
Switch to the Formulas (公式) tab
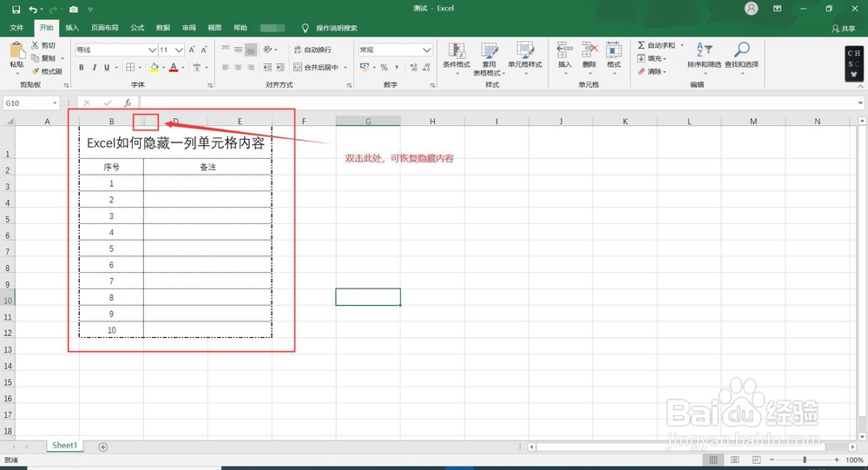pos(137,28)
